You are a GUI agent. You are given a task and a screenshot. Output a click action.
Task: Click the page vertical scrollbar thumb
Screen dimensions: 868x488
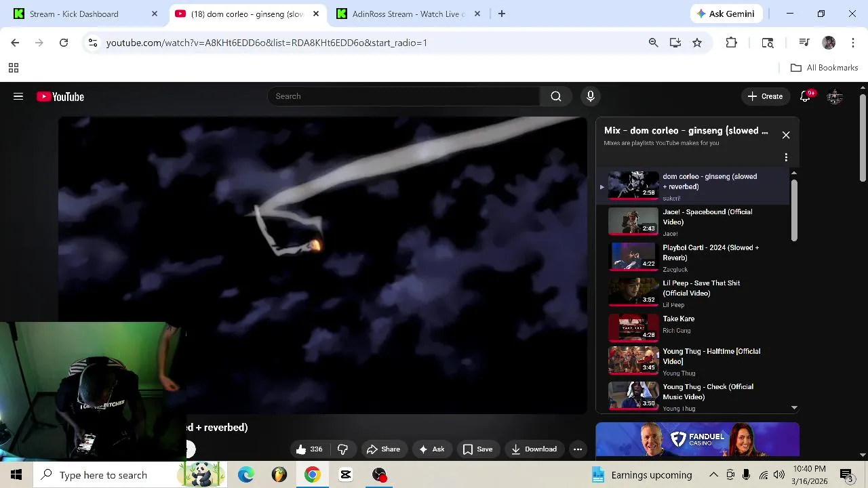(863, 139)
